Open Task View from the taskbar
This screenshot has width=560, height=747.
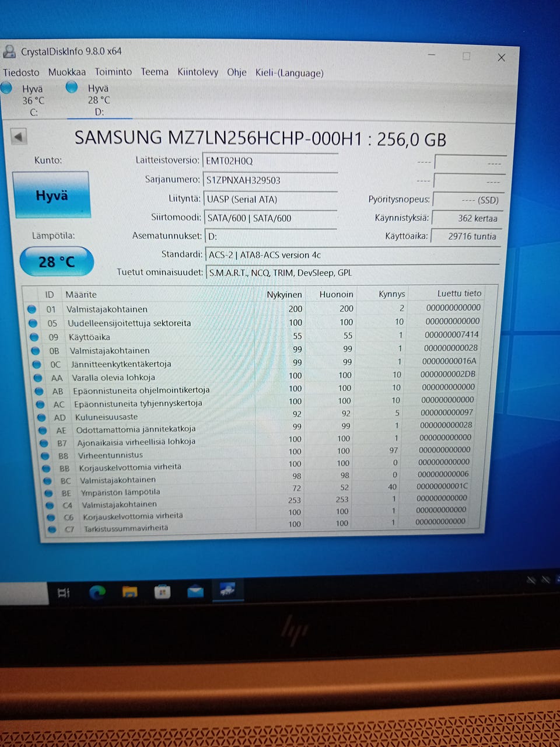click(64, 594)
